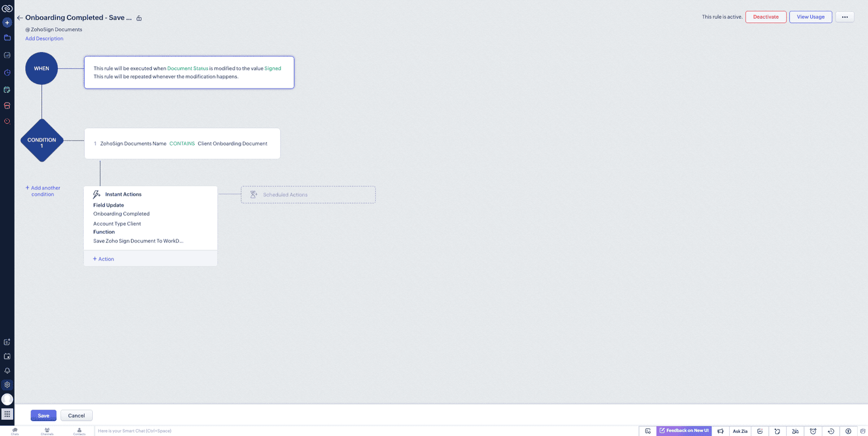Open the Chats tab in bottom bar
Image resolution: width=868 pixels, height=436 pixels.
[x=15, y=431]
